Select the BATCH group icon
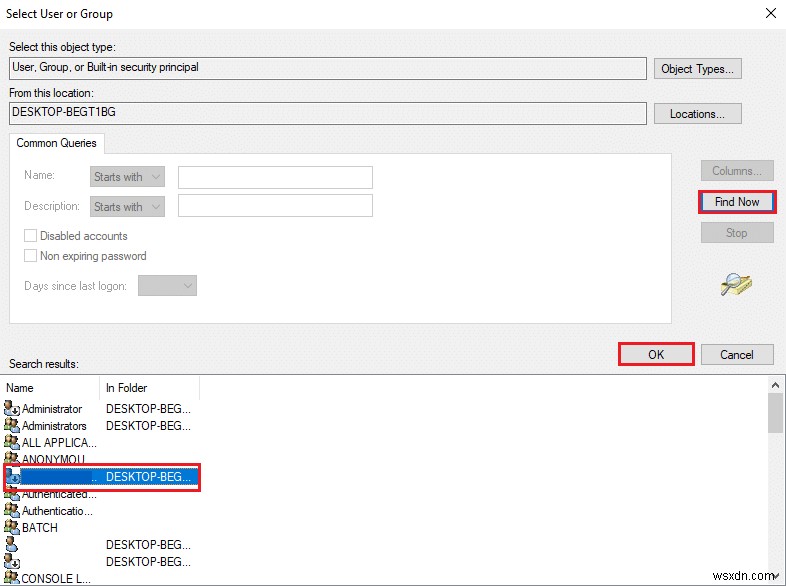The width and height of the screenshot is (786, 586). [12, 527]
